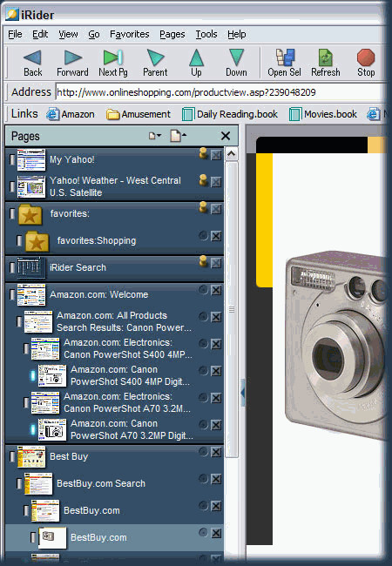
Task: Open Daily Reading.book link
Action: (x=230, y=114)
